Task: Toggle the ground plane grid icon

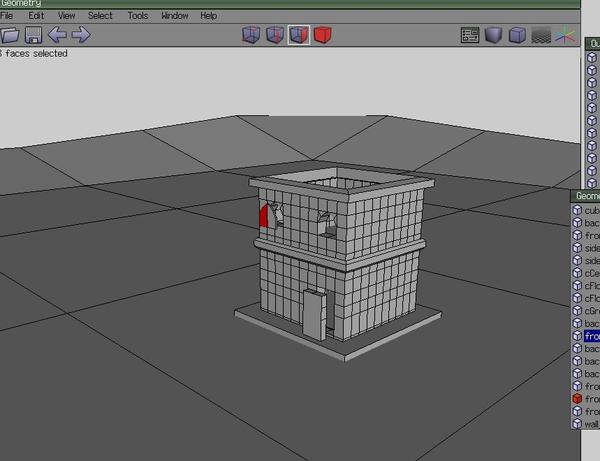Action: (x=541, y=36)
